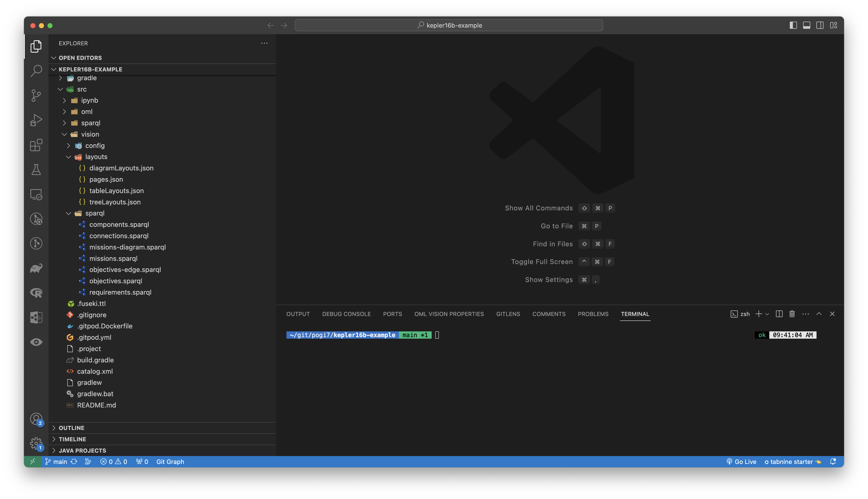Click the kepler16b-example command center search box

coord(449,25)
